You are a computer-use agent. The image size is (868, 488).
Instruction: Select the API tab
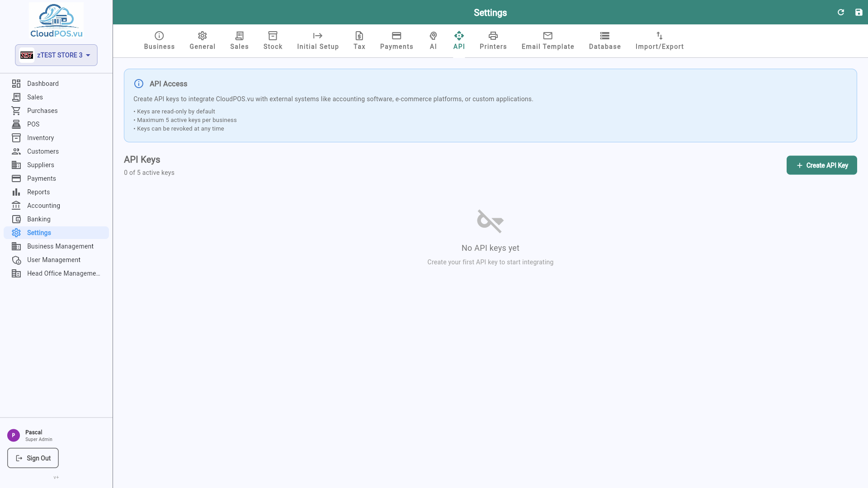[459, 41]
